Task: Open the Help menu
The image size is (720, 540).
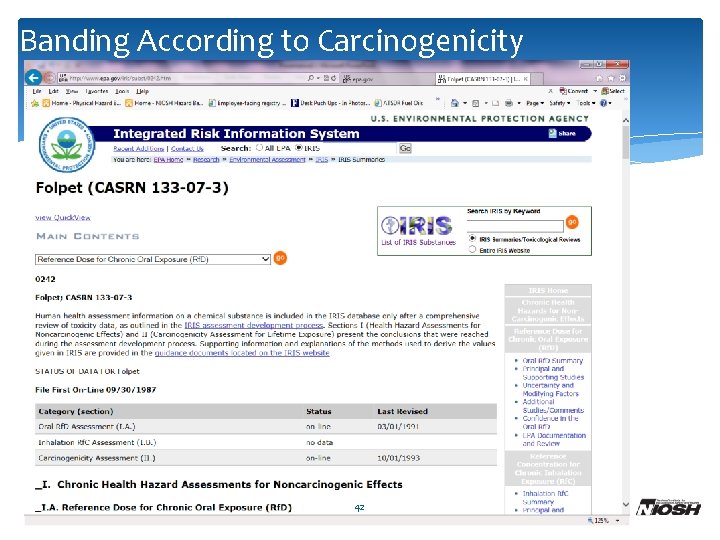Action: coord(142,91)
